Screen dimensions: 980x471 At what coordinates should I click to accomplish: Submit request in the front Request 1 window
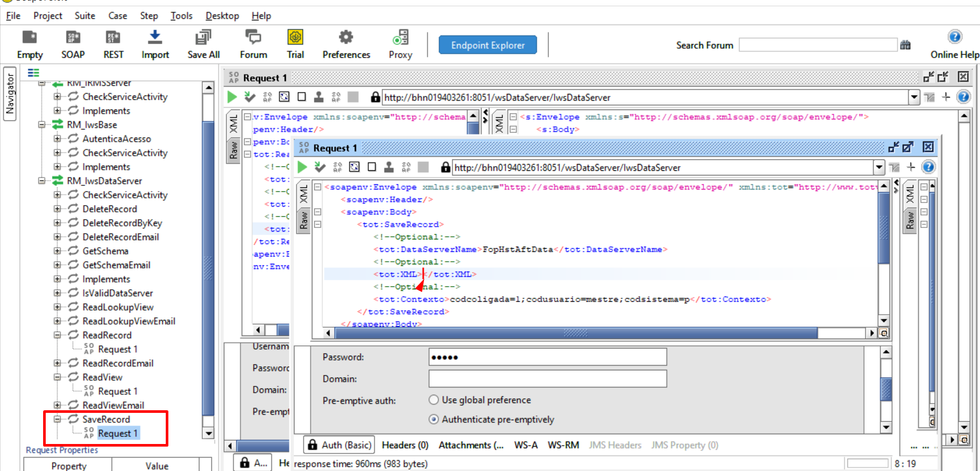pos(302,167)
